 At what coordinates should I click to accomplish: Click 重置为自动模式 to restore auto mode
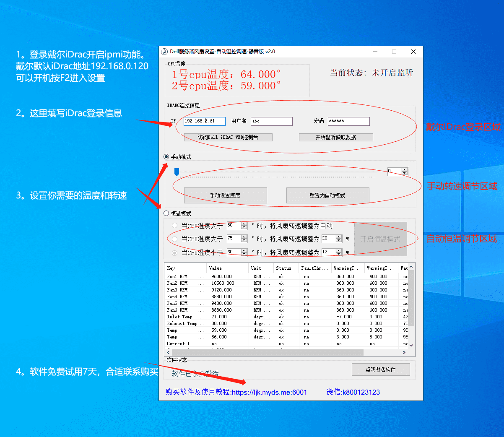click(327, 195)
